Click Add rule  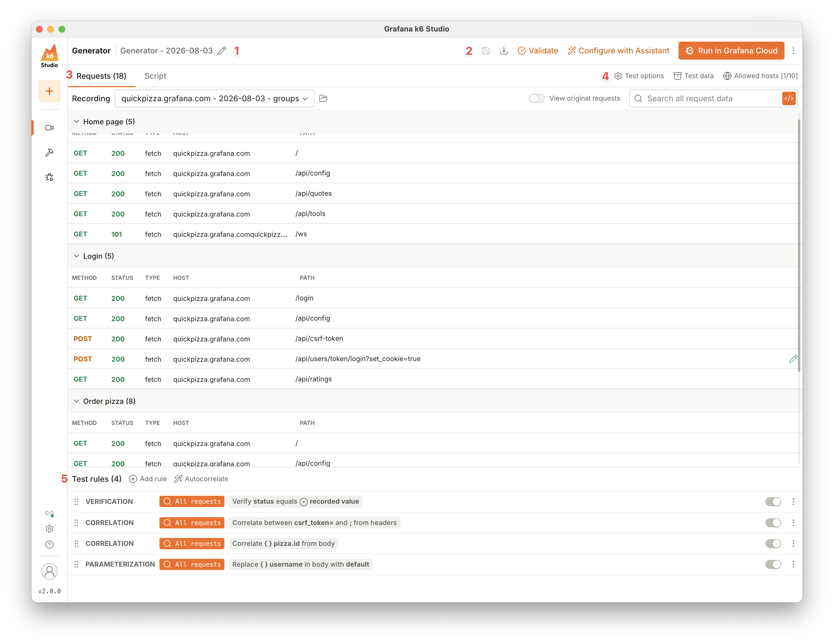(x=148, y=479)
